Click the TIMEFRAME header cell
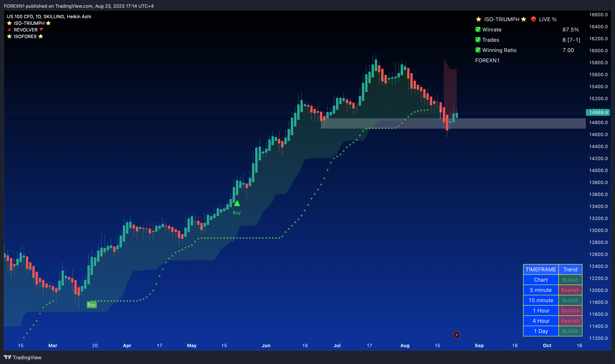Screen dimensions: 615x364 coord(541,269)
